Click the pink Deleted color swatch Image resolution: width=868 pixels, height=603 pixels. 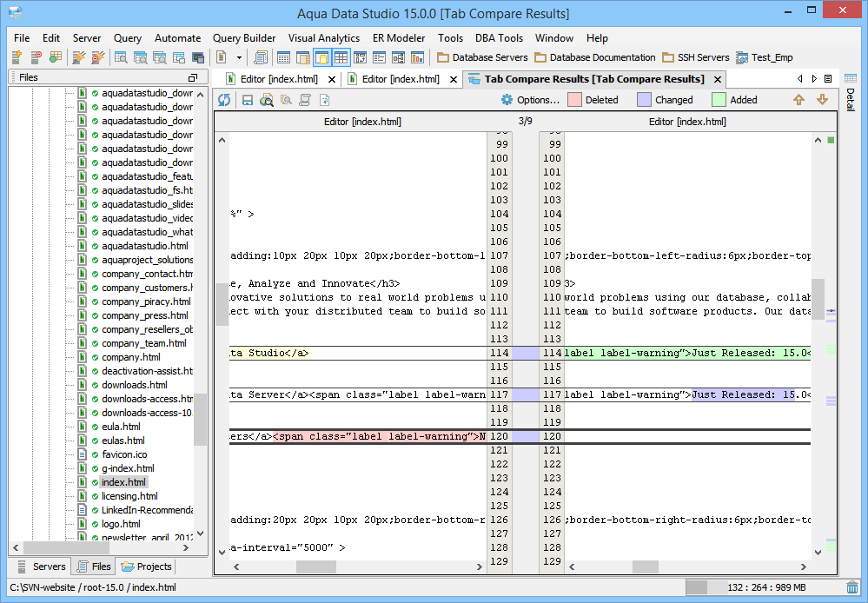574,100
